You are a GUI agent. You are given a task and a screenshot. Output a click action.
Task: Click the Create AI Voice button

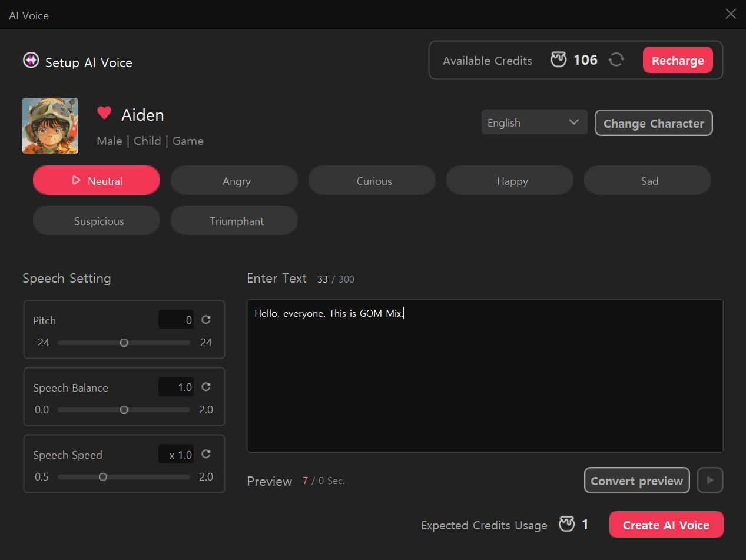point(666,525)
